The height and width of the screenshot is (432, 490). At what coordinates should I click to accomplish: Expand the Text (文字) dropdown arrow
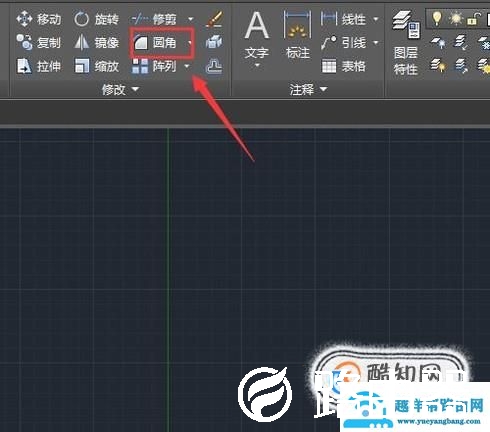[x=257, y=65]
